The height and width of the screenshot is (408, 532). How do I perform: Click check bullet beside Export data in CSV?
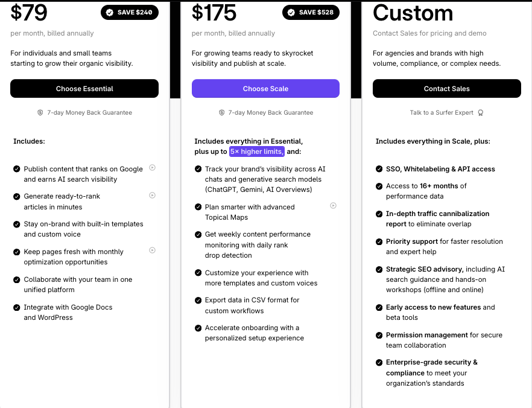click(198, 300)
